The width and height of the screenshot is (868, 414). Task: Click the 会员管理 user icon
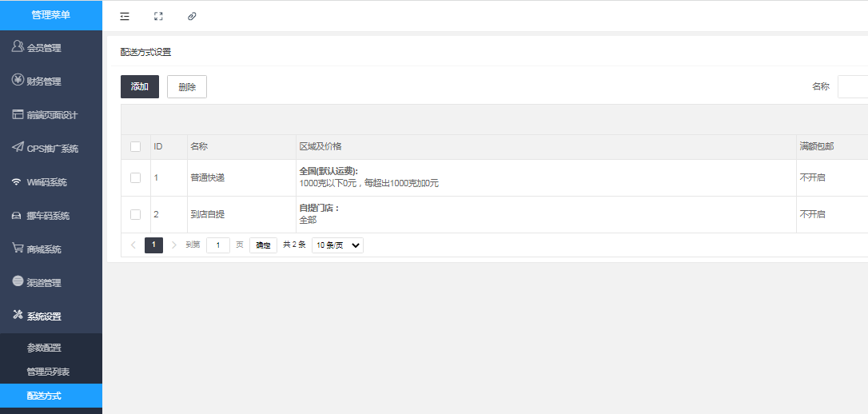pos(18,46)
